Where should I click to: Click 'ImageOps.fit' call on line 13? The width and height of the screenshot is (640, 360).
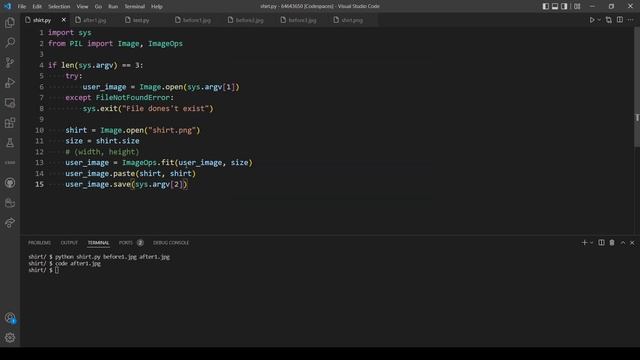pos(148,162)
